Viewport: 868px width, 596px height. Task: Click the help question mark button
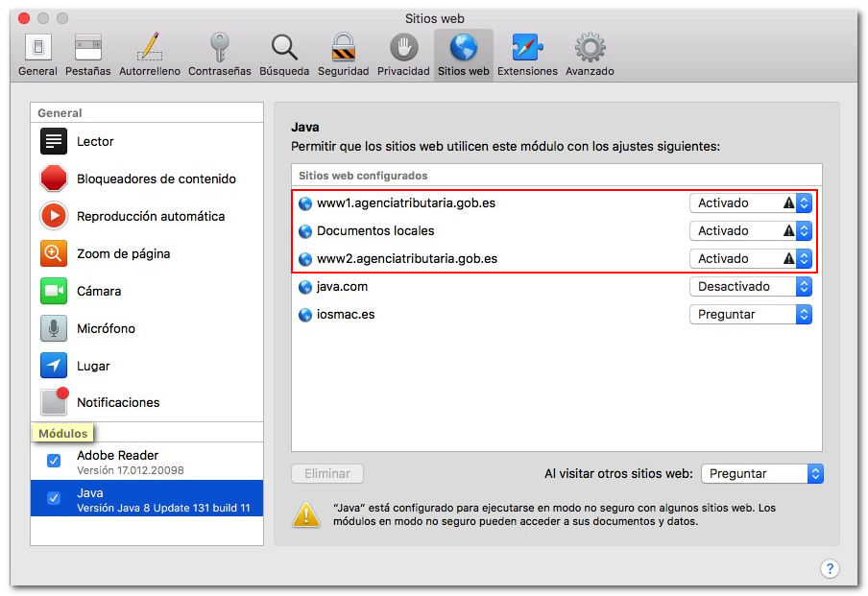831,568
